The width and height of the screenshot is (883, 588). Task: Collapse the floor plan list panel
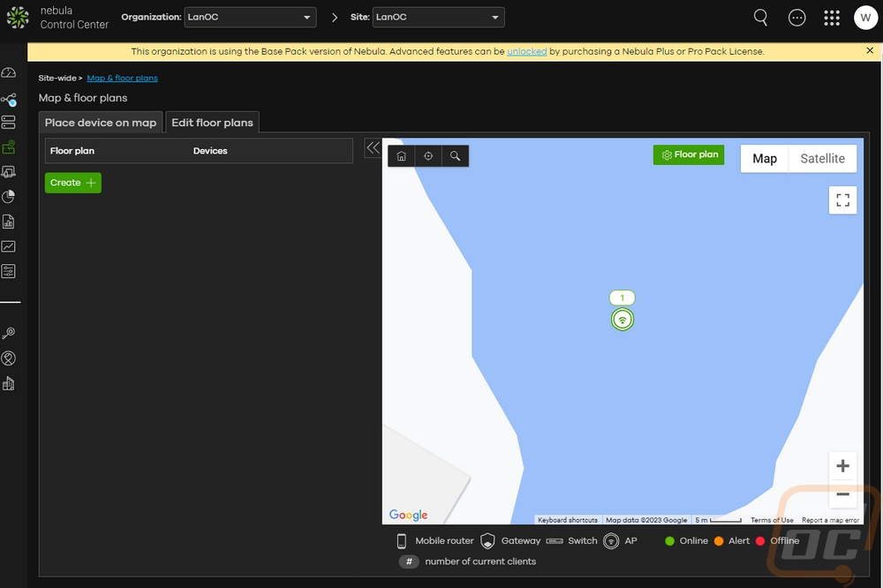[x=373, y=148]
